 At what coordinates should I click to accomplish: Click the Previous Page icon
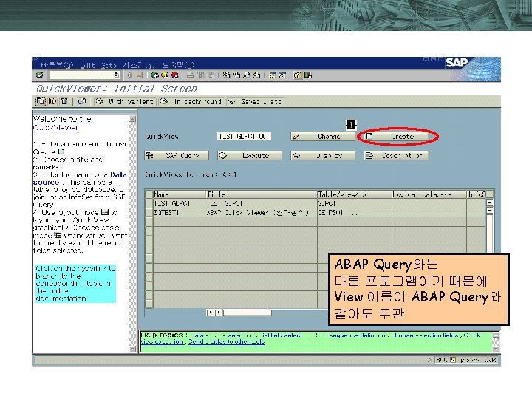[237, 75]
